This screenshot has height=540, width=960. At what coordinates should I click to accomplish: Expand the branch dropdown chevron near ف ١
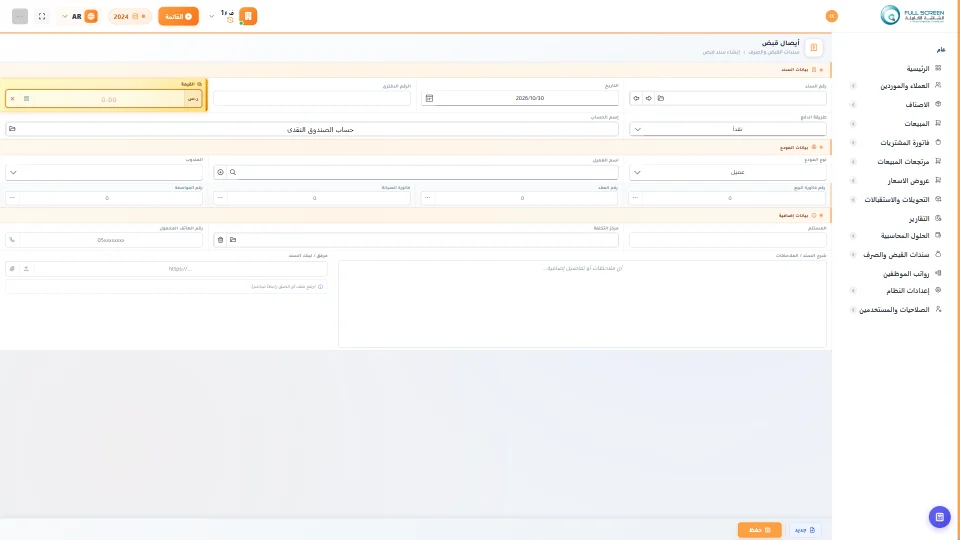click(x=211, y=17)
